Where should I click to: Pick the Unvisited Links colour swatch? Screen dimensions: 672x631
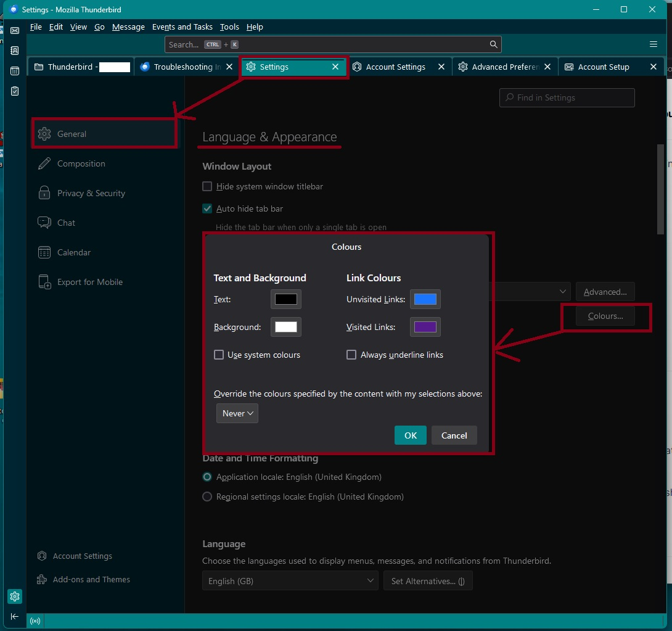coord(425,299)
